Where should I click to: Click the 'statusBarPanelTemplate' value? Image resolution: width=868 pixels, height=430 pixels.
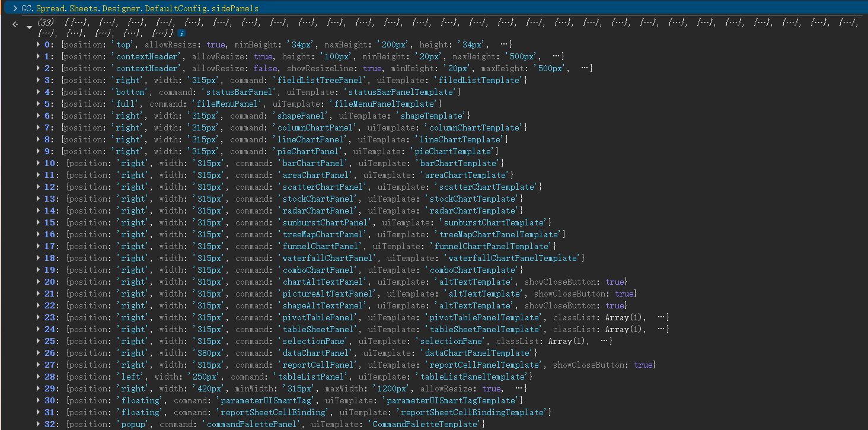pos(400,92)
